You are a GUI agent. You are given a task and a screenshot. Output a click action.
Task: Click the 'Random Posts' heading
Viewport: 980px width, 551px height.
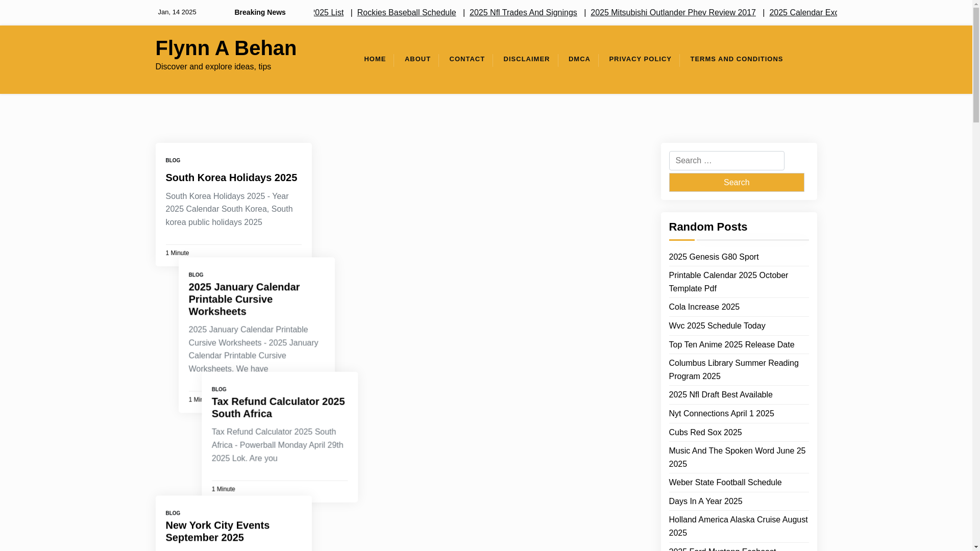(708, 227)
